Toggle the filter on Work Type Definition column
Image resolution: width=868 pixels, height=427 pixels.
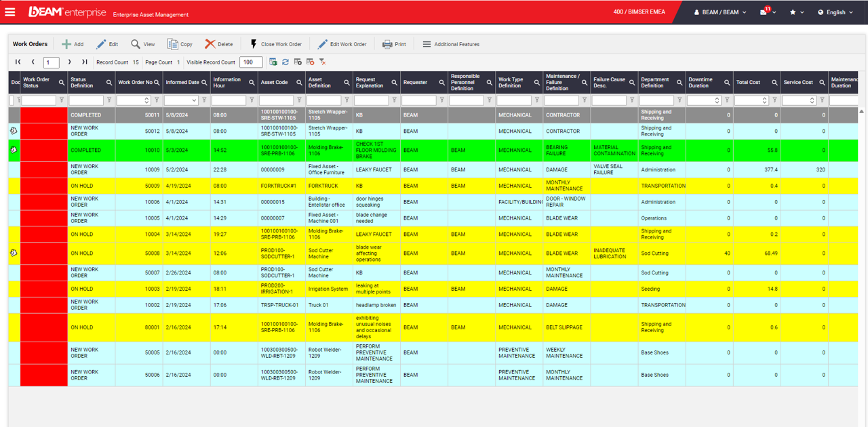[538, 100]
